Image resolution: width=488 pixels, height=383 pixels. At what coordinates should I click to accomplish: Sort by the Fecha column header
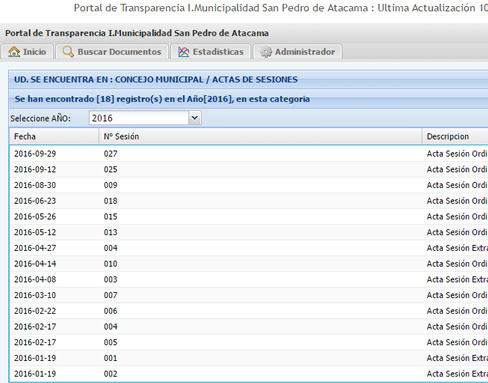tap(54, 136)
